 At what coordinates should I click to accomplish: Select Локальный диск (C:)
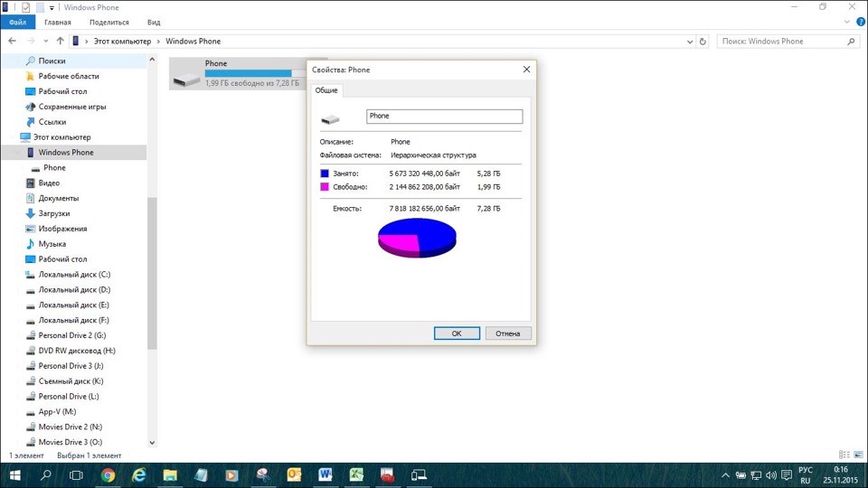coord(74,275)
